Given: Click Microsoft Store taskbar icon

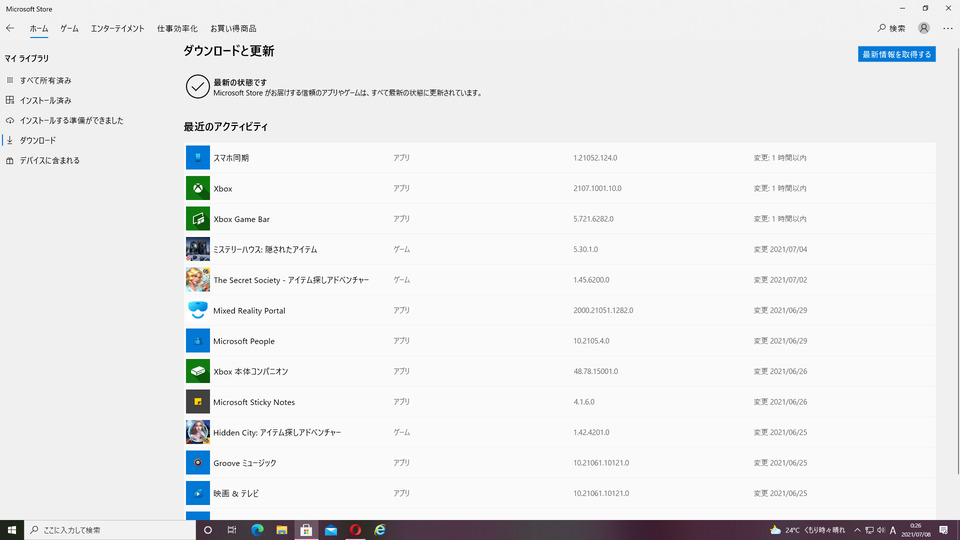Looking at the screenshot, I should coord(306,530).
